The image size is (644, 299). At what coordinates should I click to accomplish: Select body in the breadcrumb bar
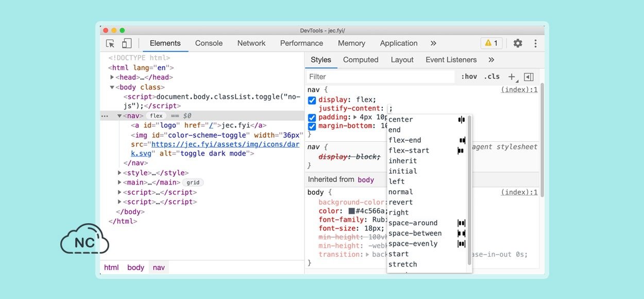pos(135,268)
